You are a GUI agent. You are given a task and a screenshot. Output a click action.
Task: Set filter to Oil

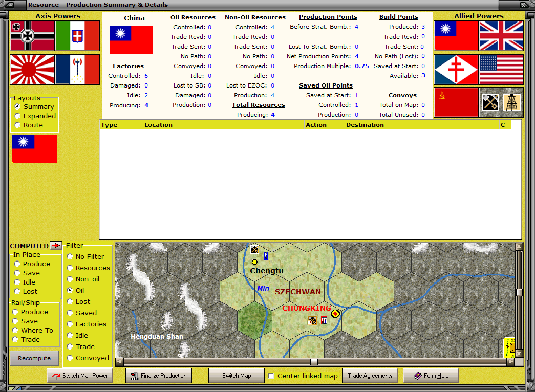(x=76, y=290)
